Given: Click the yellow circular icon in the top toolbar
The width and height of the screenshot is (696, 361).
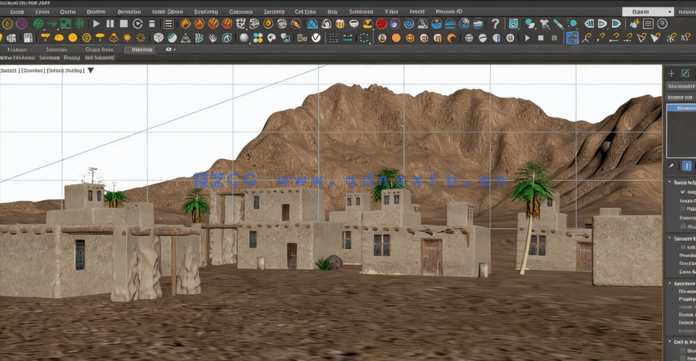Looking at the screenshot, I should coord(8,24).
